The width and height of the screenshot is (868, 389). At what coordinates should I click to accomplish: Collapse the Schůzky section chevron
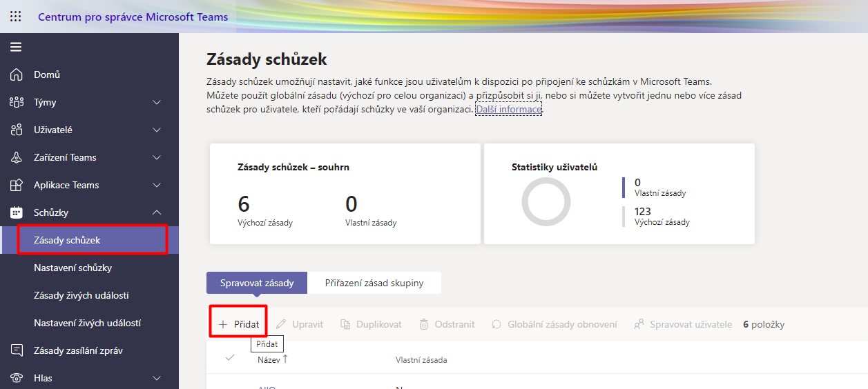click(157, 212)
